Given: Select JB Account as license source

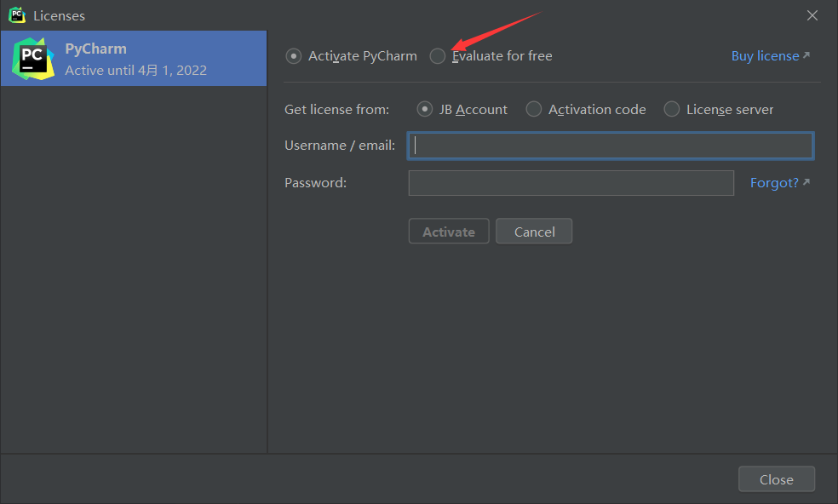Looking at the screenshot, I should coord(425,109).
